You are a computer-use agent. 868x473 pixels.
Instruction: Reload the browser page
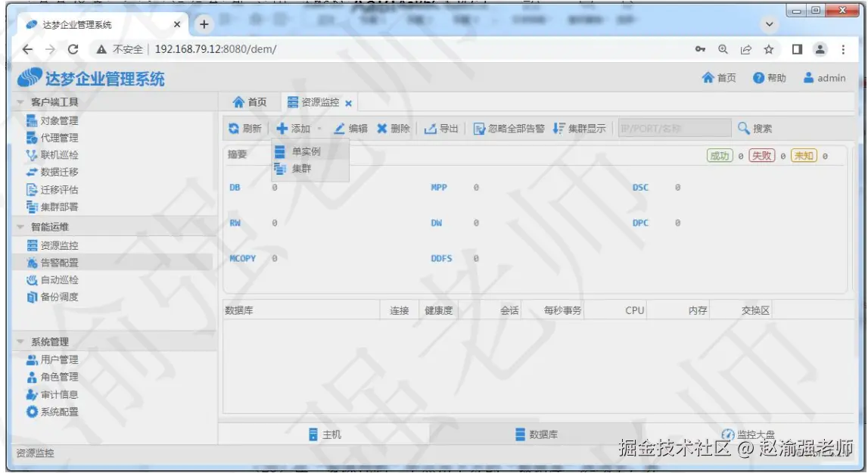coord(73,49)
